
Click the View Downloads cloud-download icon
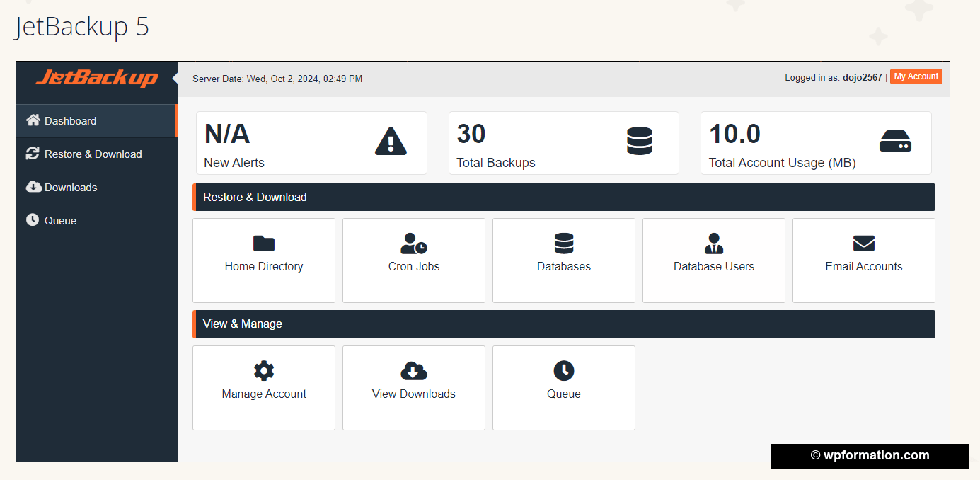[x=414, y=371]
